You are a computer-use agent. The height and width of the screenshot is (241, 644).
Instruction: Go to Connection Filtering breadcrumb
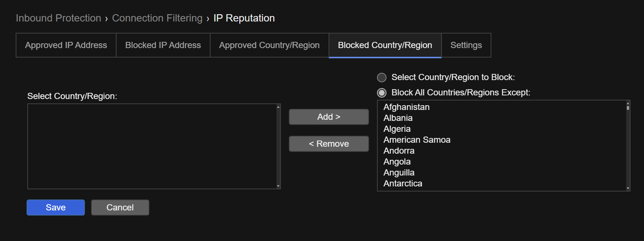pos(157,18)
